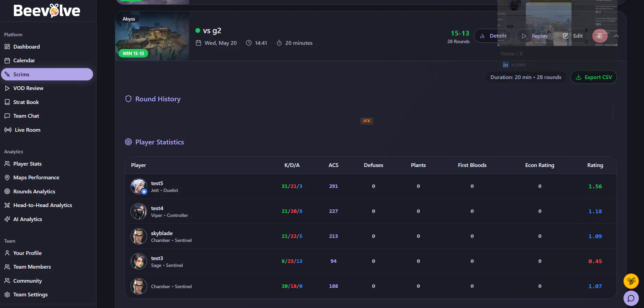Click the Player Statistics target icon
Screen dimensions: 644x308
tap(128, 142)
